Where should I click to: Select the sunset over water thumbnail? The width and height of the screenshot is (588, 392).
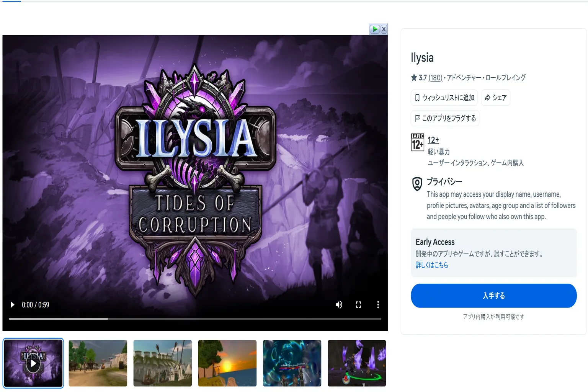click(x=227, y=363)
